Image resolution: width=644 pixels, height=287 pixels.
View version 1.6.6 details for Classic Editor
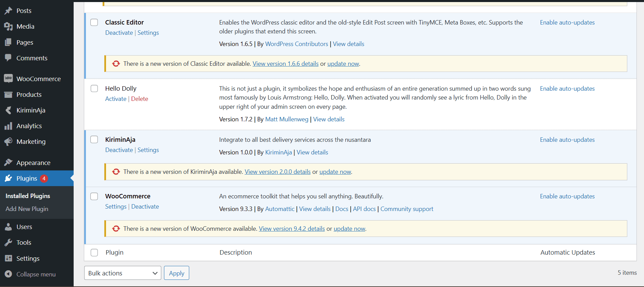285,64
